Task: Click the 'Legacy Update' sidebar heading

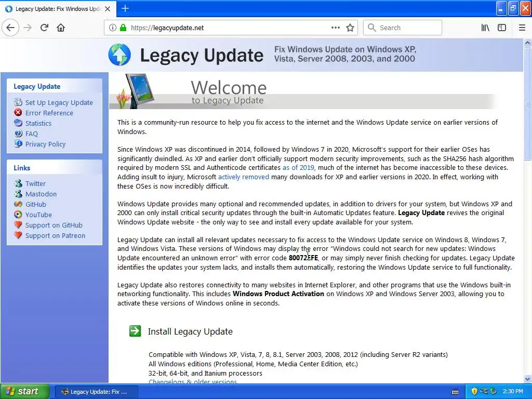Action: pos(37,87)
